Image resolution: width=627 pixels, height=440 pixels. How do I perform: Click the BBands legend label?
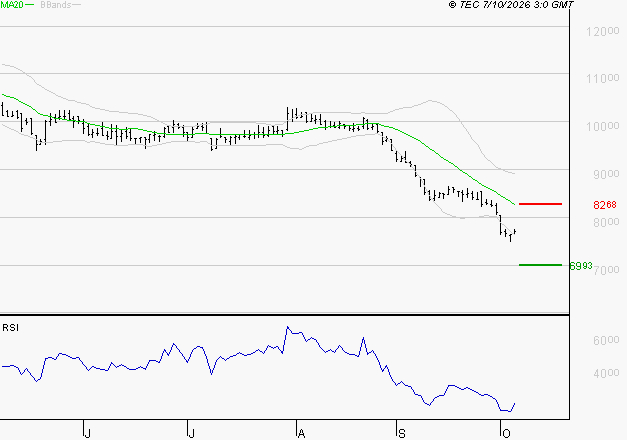click(x=56, y=5)
